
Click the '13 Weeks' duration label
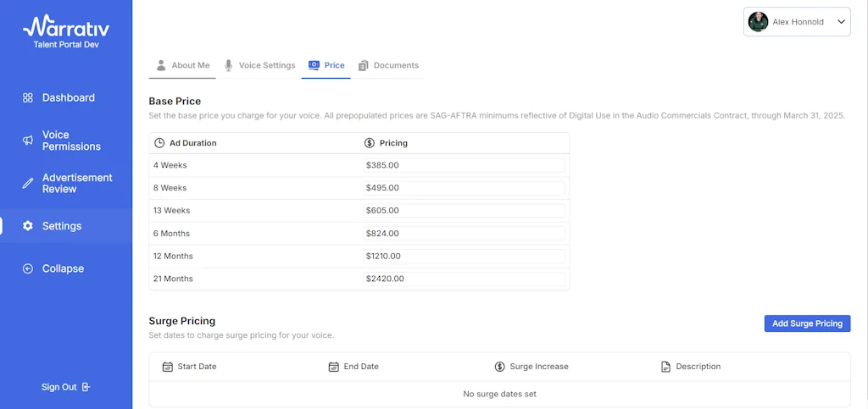[172, 211]
